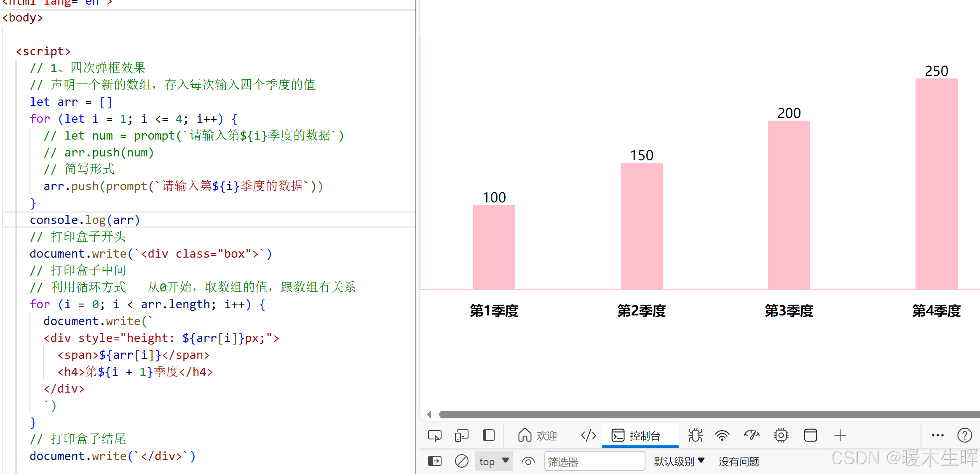Open the Sources debugger bug icon

click(695, 435)
